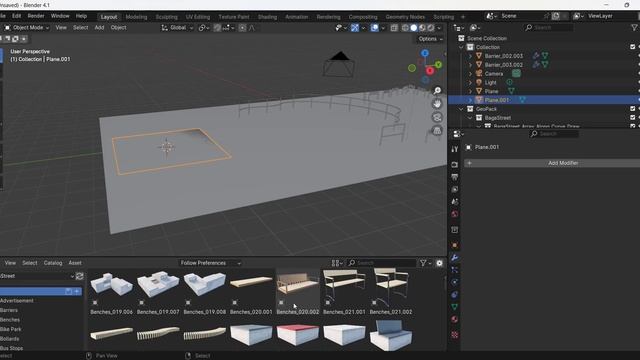Toggle show overlays button in header

coord(374,28)
